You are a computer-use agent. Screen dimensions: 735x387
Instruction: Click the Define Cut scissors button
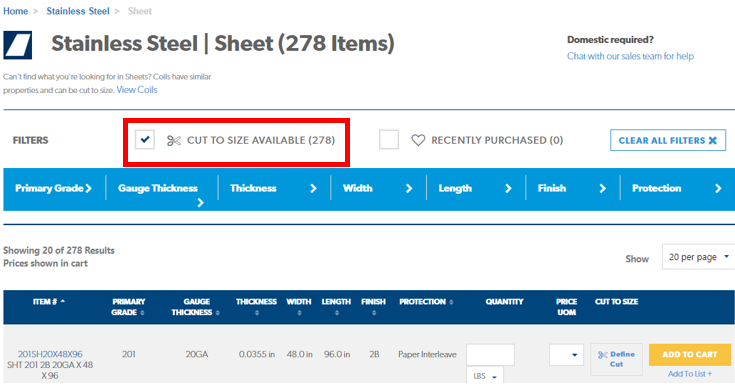click(616, 359)
